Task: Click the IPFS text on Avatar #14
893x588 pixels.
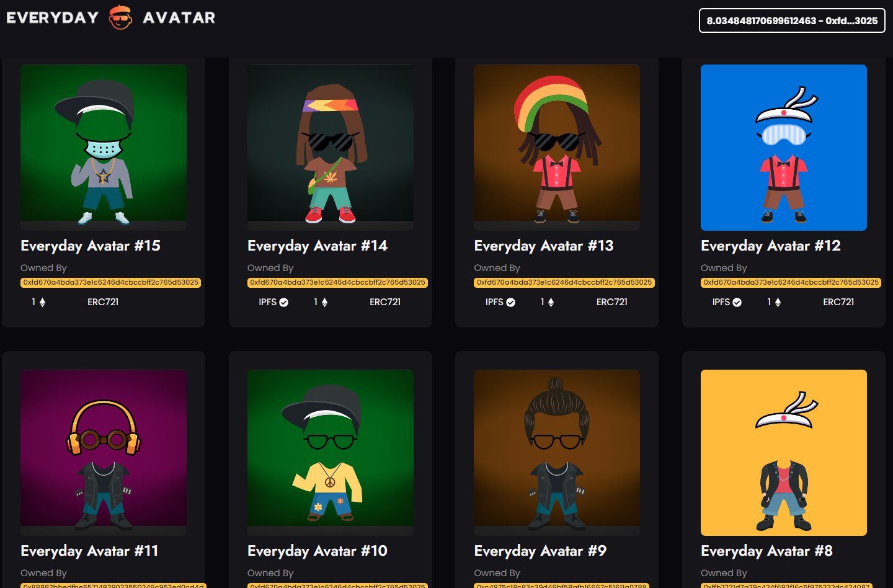Action: [268, 302]
